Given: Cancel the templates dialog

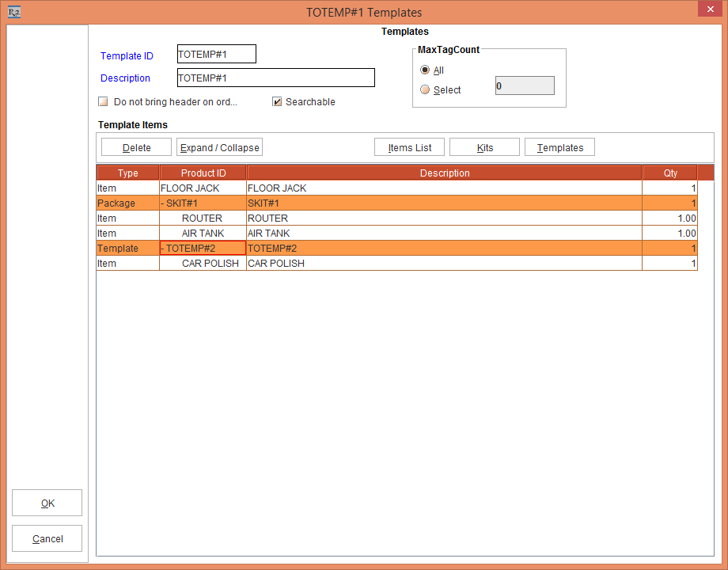Looking at the screenshot, I should click(x=47, y=538).
